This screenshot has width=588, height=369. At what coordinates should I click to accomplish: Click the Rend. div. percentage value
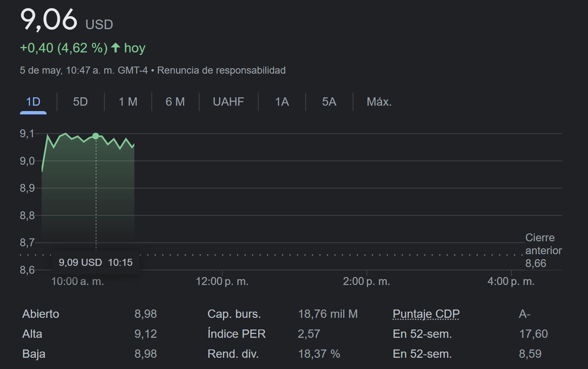[319, 354]
